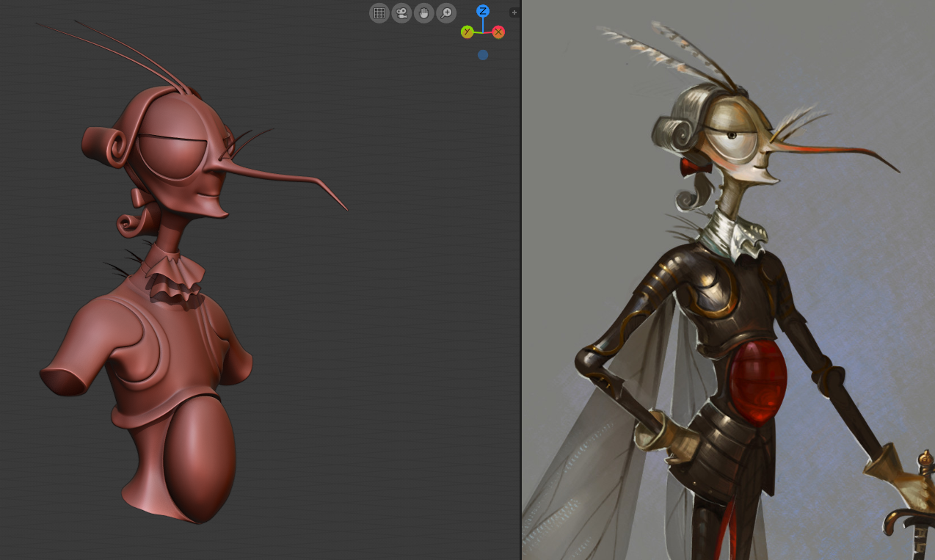Snap view to red X axis

pos(498,32)
